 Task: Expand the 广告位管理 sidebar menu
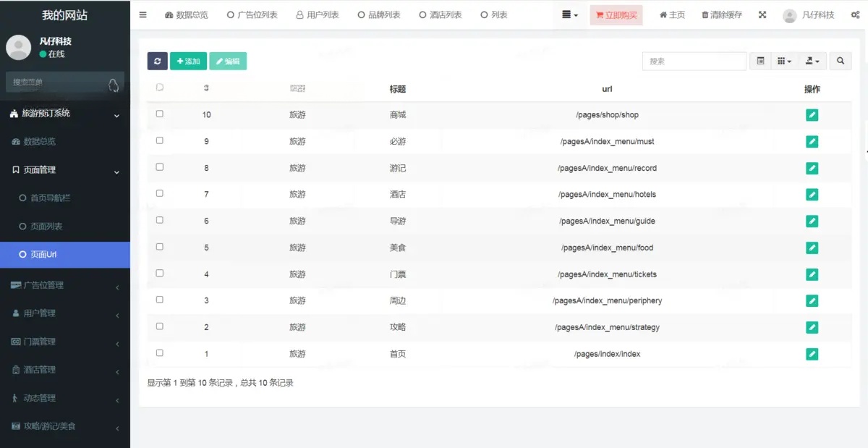pos(65,285)
